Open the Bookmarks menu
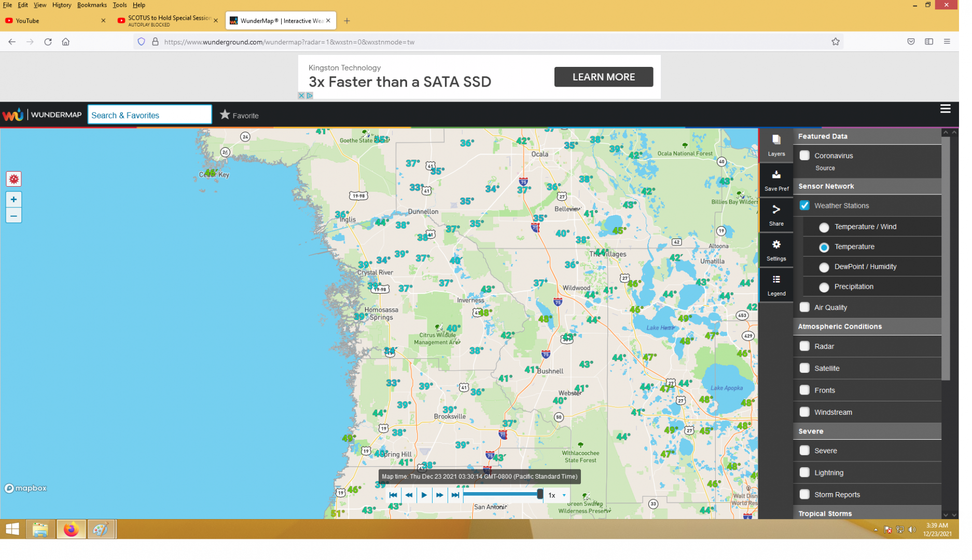 tap(93, 5)
